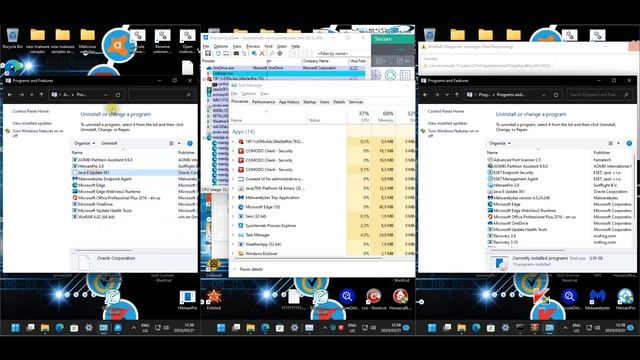Expand the Malwarebytes Tray Application row

(x=233, y=198)
